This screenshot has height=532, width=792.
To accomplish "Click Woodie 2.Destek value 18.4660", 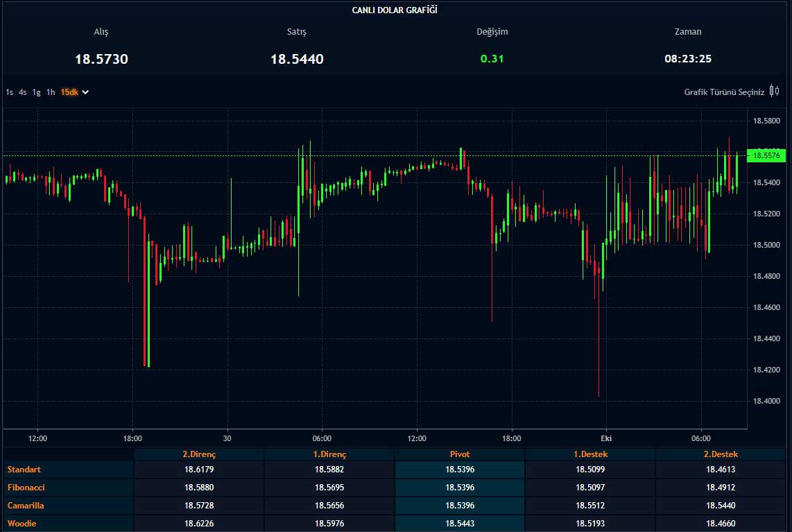I will [x=721, y=524].
